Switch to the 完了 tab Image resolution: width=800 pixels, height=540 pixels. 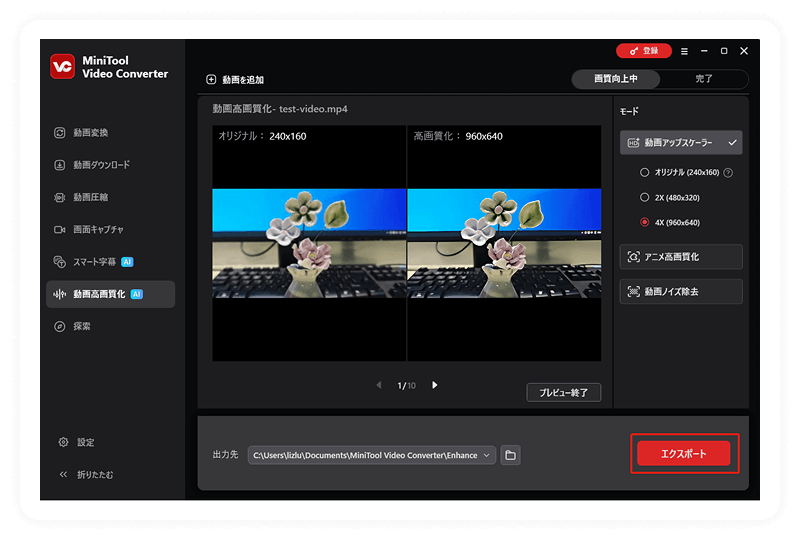point(704,79)
